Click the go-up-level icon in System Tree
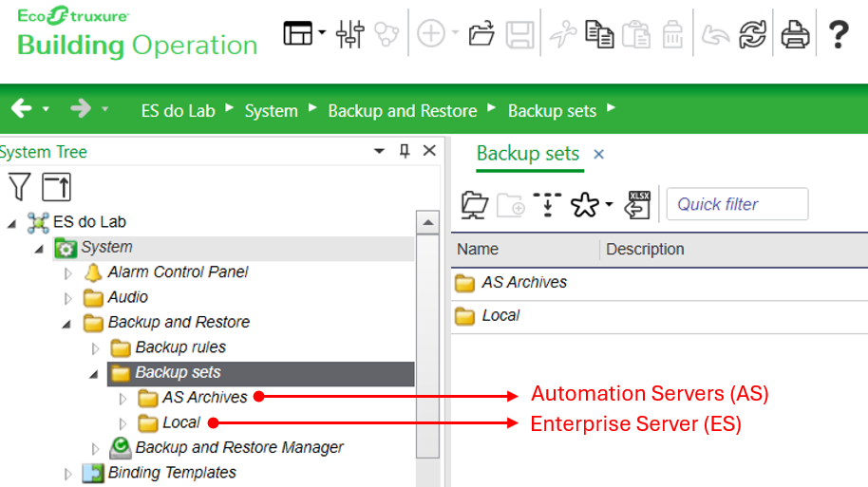This screenshot has height=487, width=868. click(x=56, y=186)
